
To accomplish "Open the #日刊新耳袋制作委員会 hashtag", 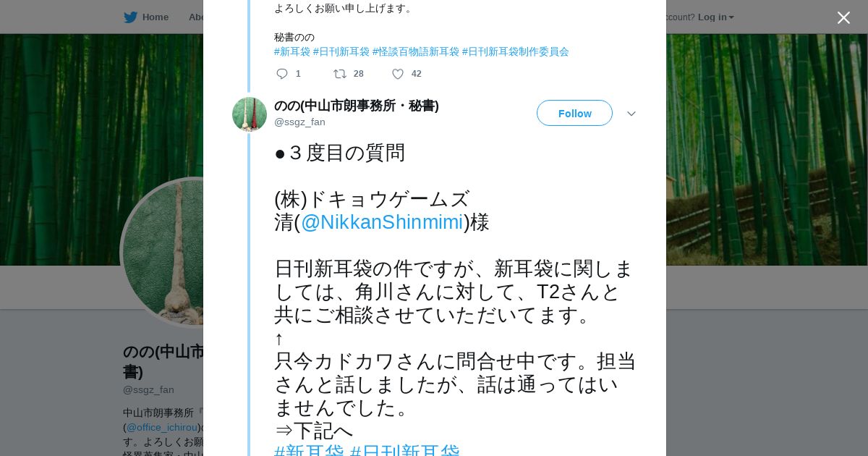I will pyautogui.click(x=515, y=51).
